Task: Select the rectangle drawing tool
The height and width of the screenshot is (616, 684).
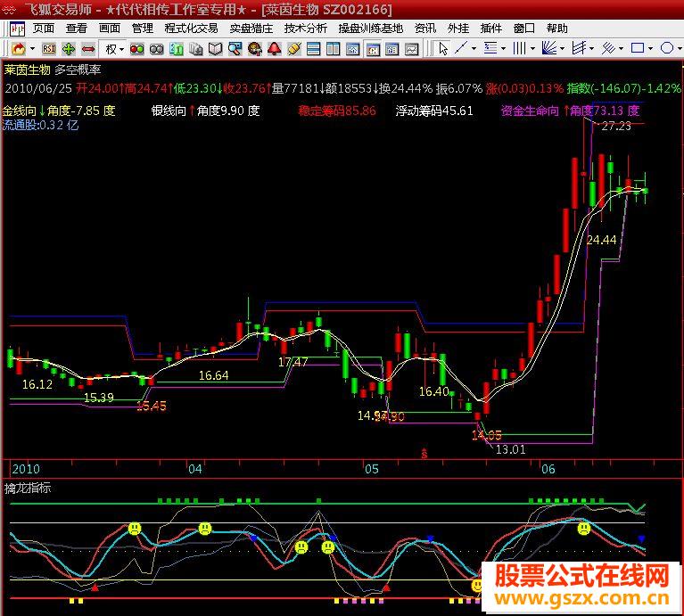Action: click(x=638, y=48)
